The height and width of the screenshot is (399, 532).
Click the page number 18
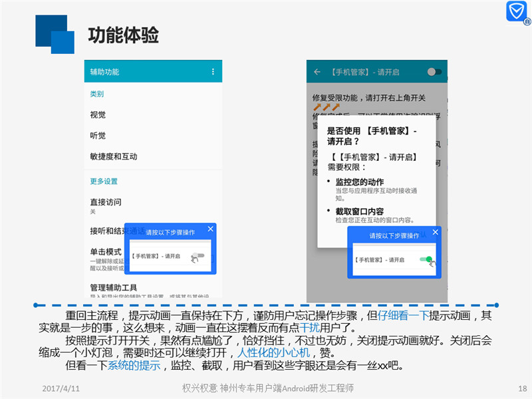[523, 388]
